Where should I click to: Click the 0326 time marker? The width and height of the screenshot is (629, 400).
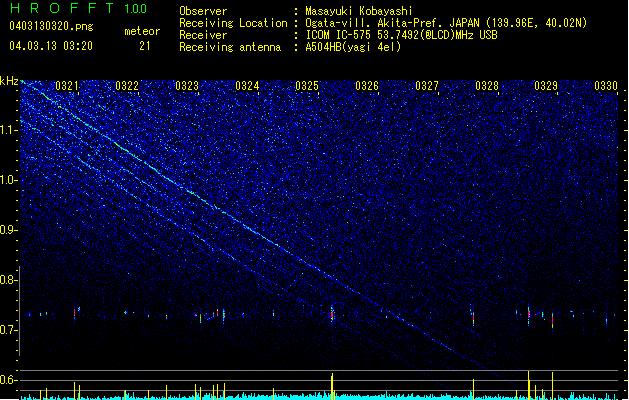coord(367,85)
